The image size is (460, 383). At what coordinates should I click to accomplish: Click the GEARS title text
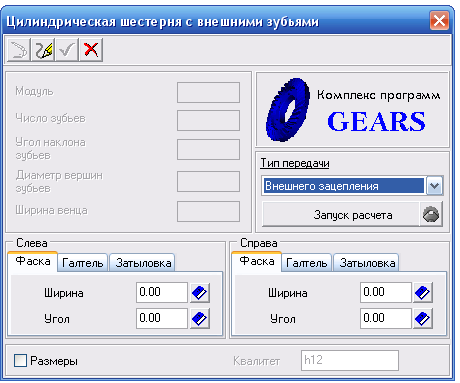[376, 121]
